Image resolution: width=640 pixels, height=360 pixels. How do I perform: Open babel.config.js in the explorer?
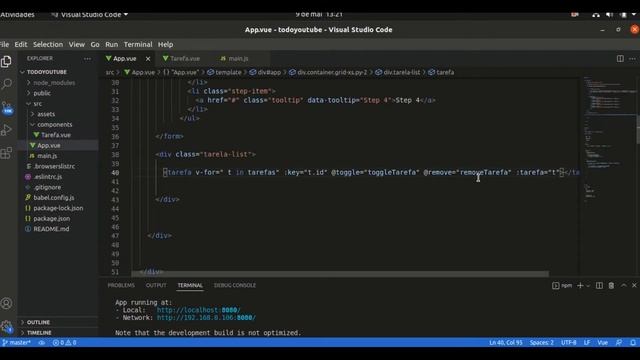pos(53,198)
